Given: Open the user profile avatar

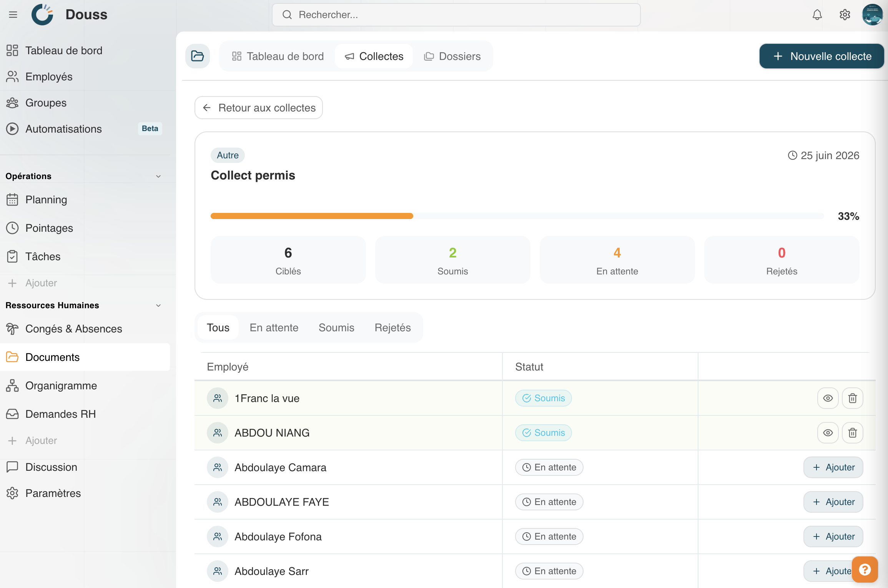Looking at the screenshot, I should [872, 15].
